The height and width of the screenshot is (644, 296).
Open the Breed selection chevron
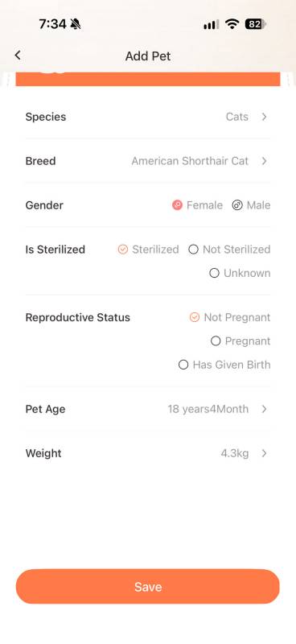point(264,161)
